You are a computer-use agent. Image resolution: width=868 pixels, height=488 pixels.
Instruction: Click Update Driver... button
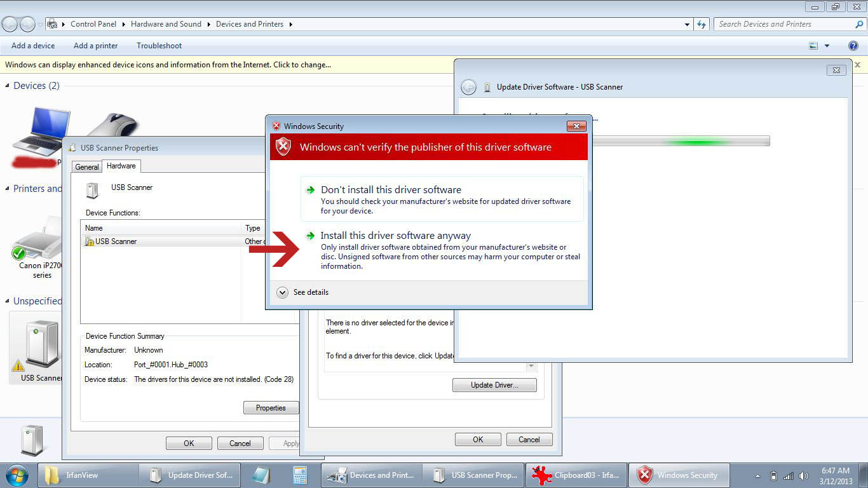[494, 385]
